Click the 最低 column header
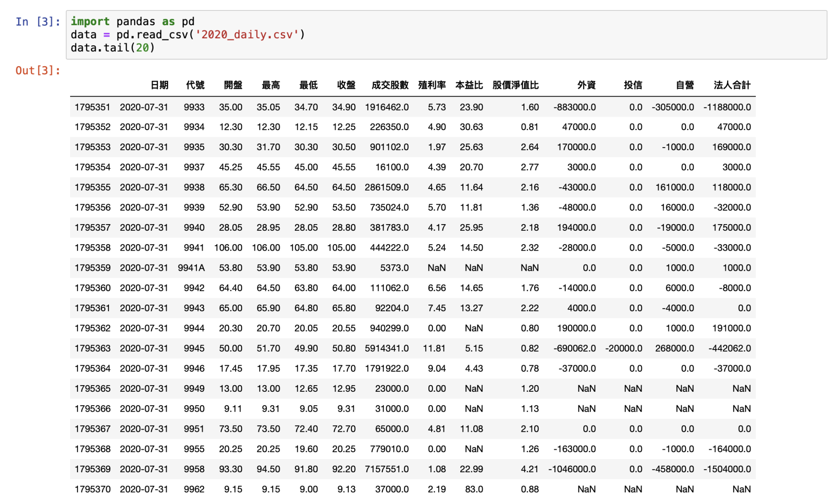 click(308, 85)
